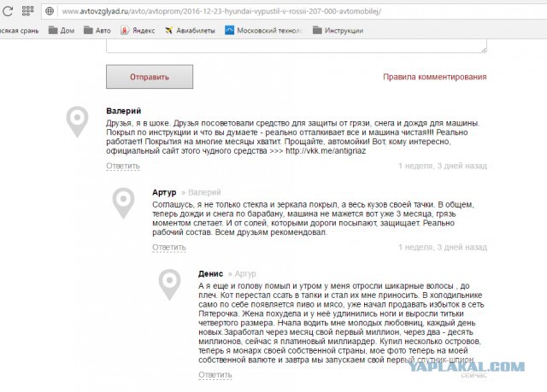Click the 'сейчас' timestamp on Денис's comment
The image size is (547, 392).
pyautogui.click(x=473, y=375)
